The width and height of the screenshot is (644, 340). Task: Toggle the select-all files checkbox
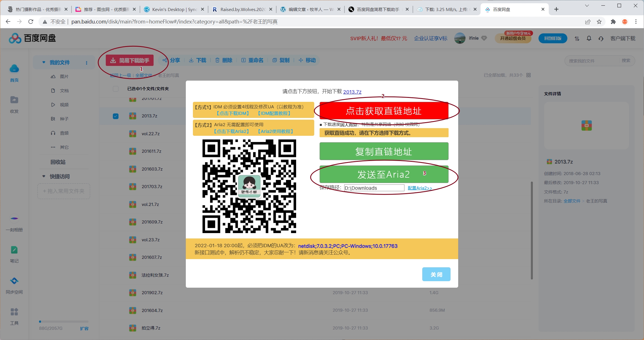click(x=116, y=89)
